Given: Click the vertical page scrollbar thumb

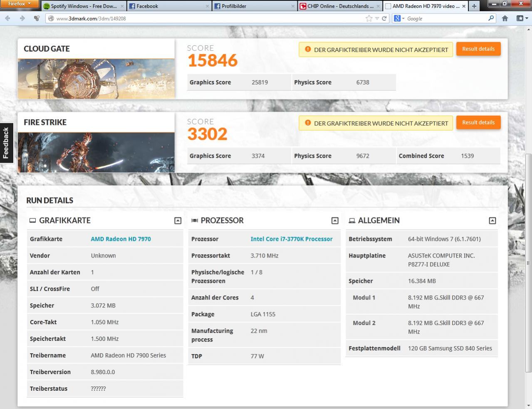Looking at the screenshot, I should (529, 263).
